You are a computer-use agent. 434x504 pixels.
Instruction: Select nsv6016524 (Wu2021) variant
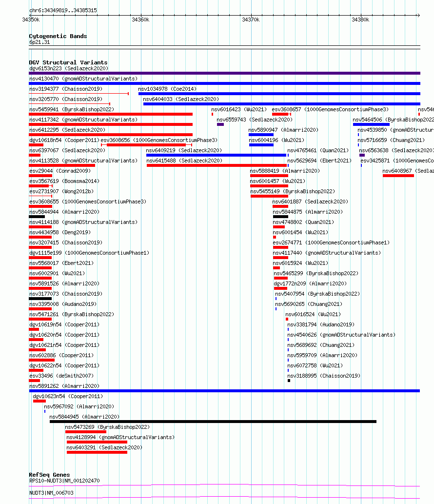point(313,315)
